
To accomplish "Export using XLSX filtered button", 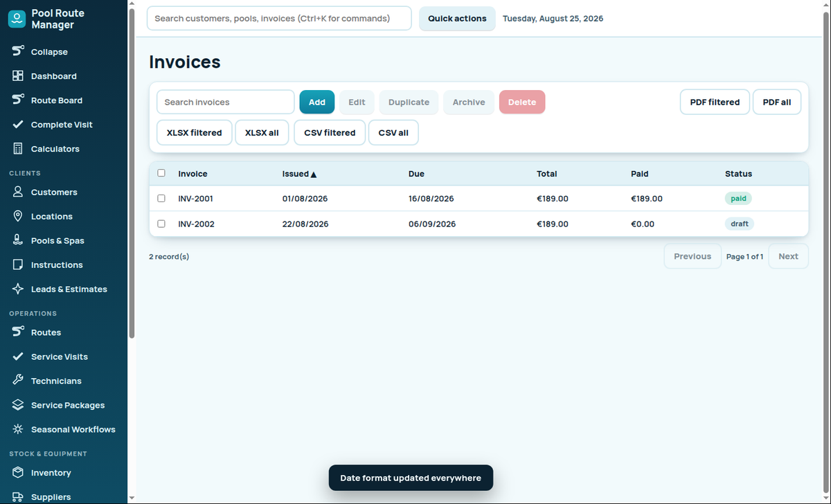I will [195, 133].
